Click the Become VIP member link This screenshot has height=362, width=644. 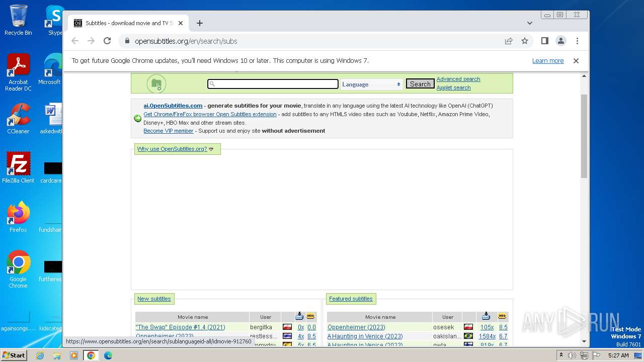coord(169,131)
